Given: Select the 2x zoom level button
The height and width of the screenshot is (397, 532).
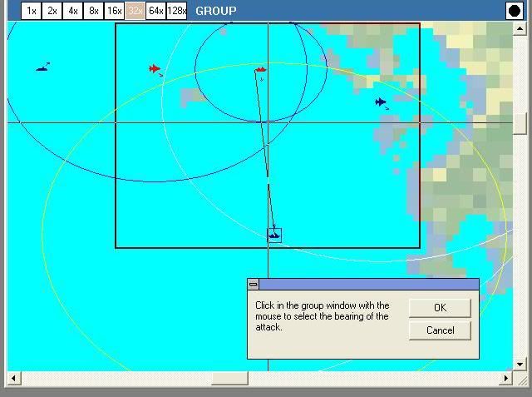Looking at the screenshot, I should pos(52,11).
